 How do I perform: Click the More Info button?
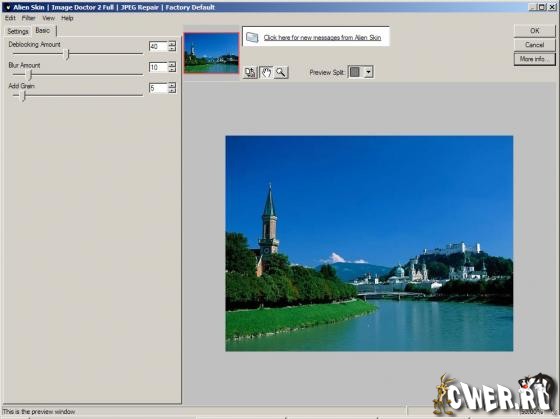click(x=535, y=59)
